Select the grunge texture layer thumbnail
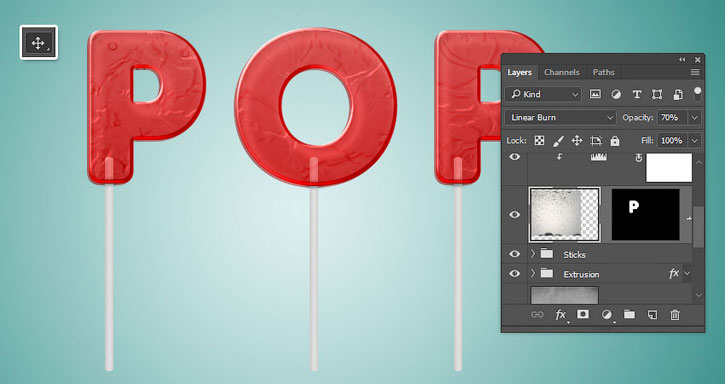The height and width of the screenshot is (384, 725). [565, 215]
